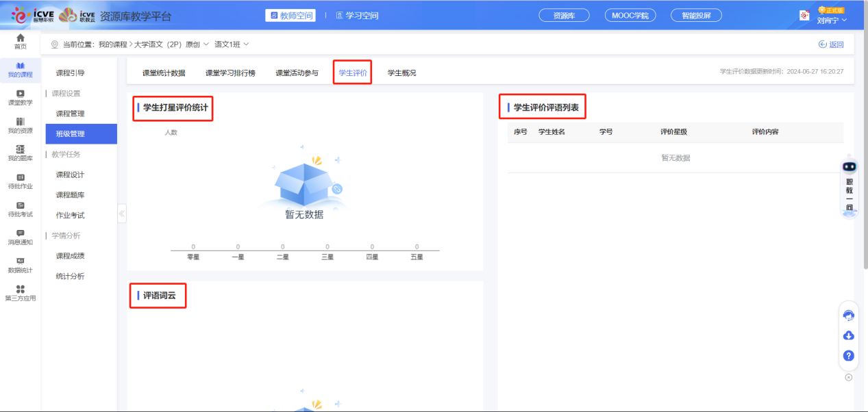Select the 课堂教学 sidebar icon
Viewport: 868px width, 412px height.
click(19, 96)
